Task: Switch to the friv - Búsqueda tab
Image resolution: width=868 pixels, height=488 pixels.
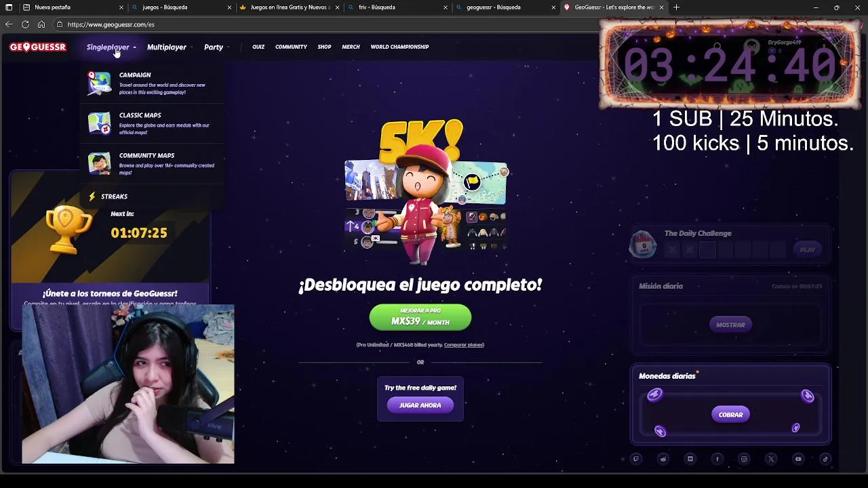Action: click(397, 7)
